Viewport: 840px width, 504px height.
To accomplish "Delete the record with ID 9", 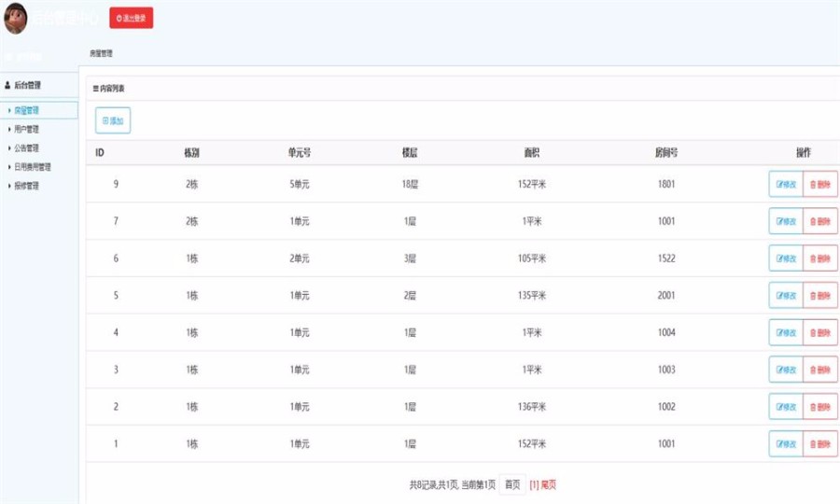I will [820, 184].
